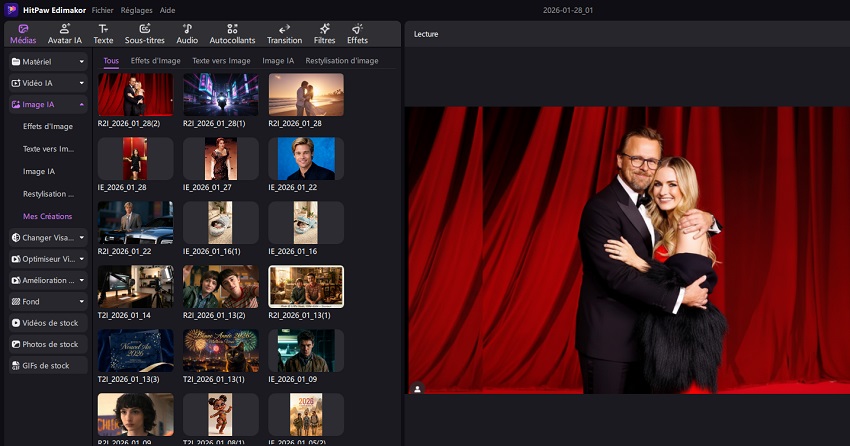The width and height of the screenshot is (850, 446).
Task: Select thumbnail IE_2026_01_28
Action: (136, 159)
